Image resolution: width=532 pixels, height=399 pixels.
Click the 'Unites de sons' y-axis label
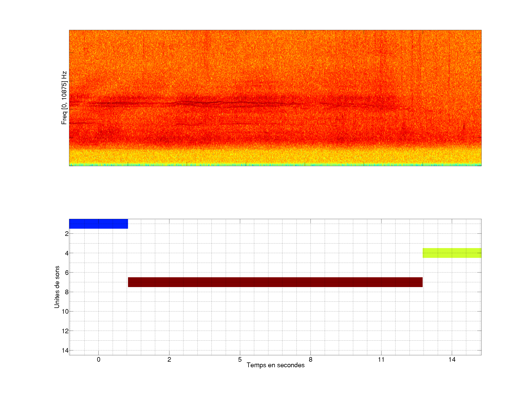pyautogui.click(x=57, y=287)
